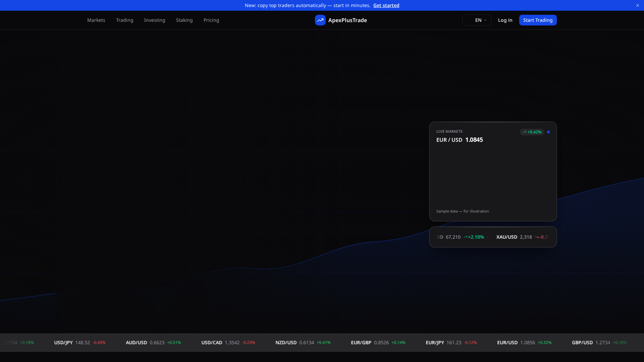Go to the Pricing page
The width and height of the screenshot is (644, 362).
pos(211,20)
